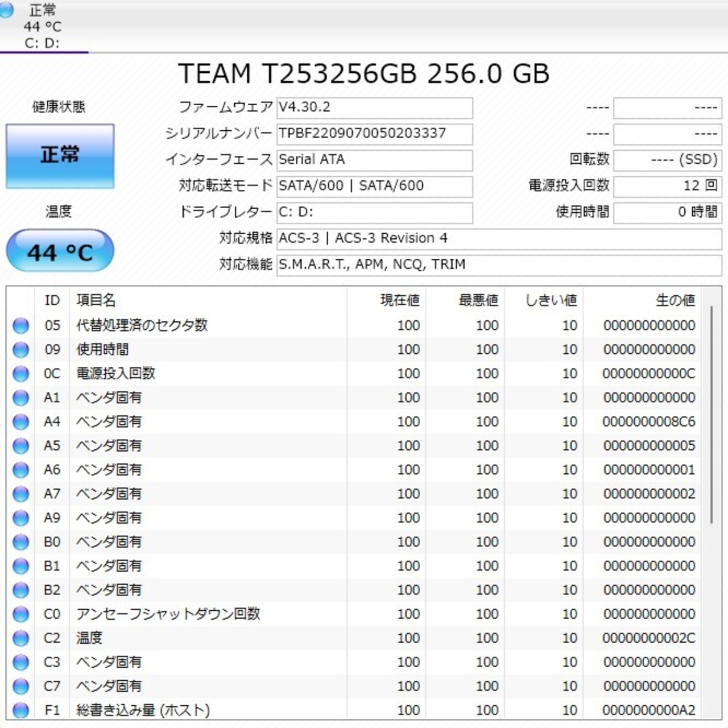The height and width of the screenshot is (728, 728).
Task: Click the 項目名 column header
Action: pos(96,300)
